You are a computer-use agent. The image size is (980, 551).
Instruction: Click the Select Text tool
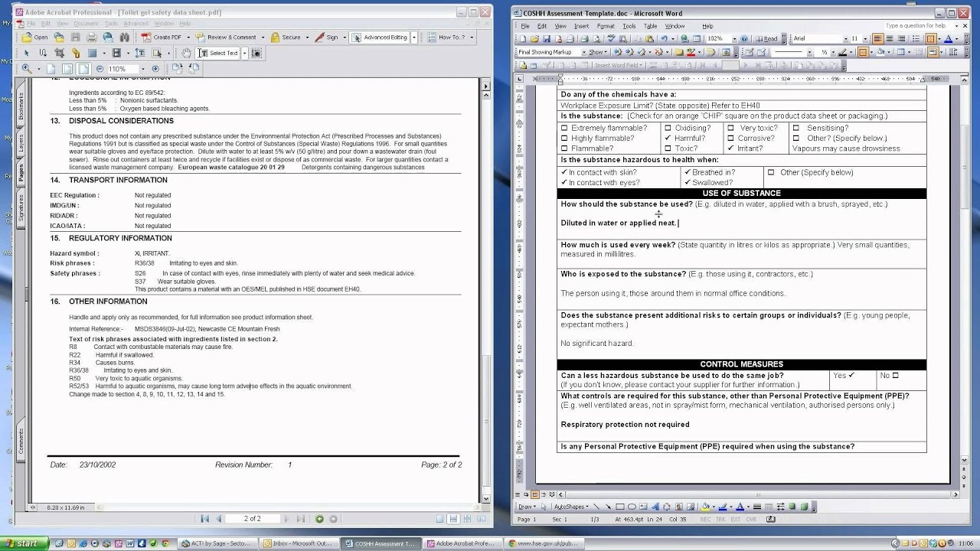[218, 53]
